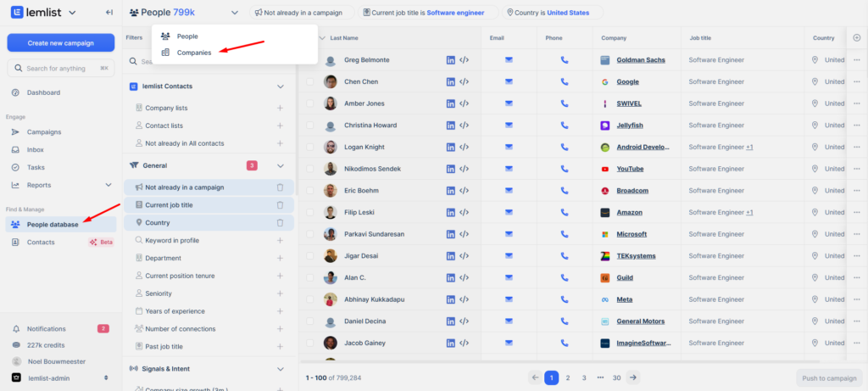Screen dimensions: 868x391
Task: Select Companies from the dropdown menu
Action: pyautogui.click(x=194, y=53)
